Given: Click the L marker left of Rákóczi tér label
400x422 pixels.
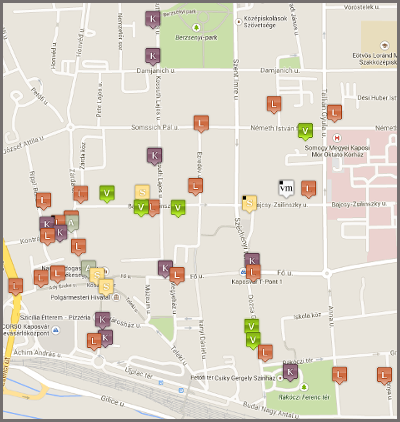Looking at the screenshot, I should pyautogui.click(x=265, y=353).
